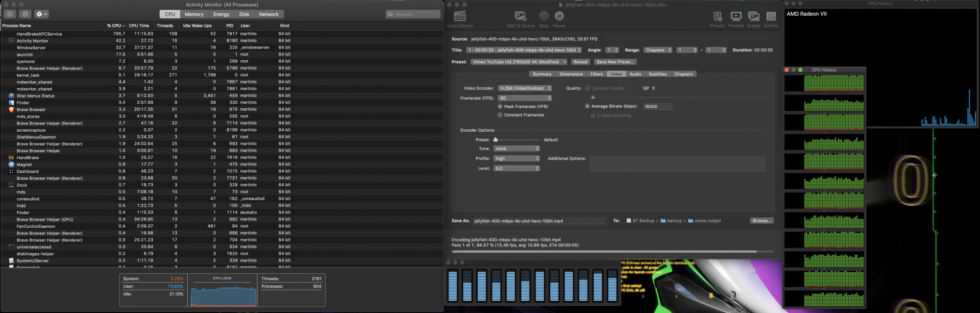Open the Preview window icon
Image resolution: width=980 pixels, height=313 pixels.
pyautogui.click(x=736, y=16)
